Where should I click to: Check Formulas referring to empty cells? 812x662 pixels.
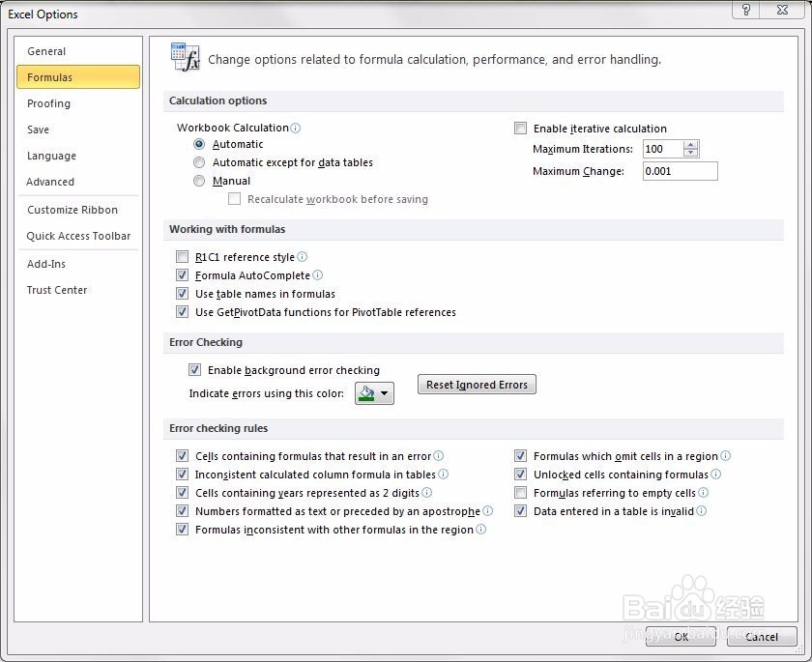coord(520,493)
